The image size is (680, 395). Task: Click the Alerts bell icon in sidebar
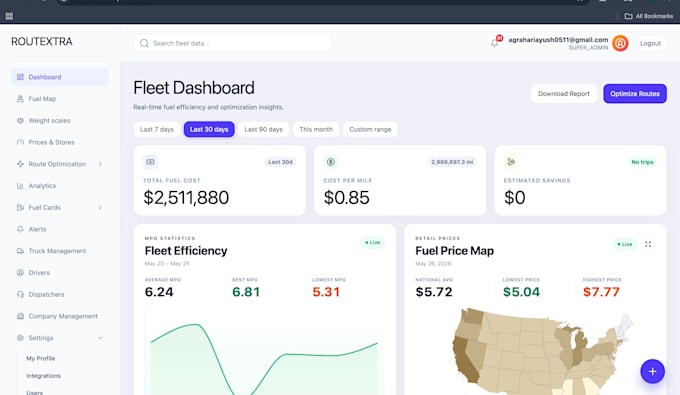tap(20, 229)
